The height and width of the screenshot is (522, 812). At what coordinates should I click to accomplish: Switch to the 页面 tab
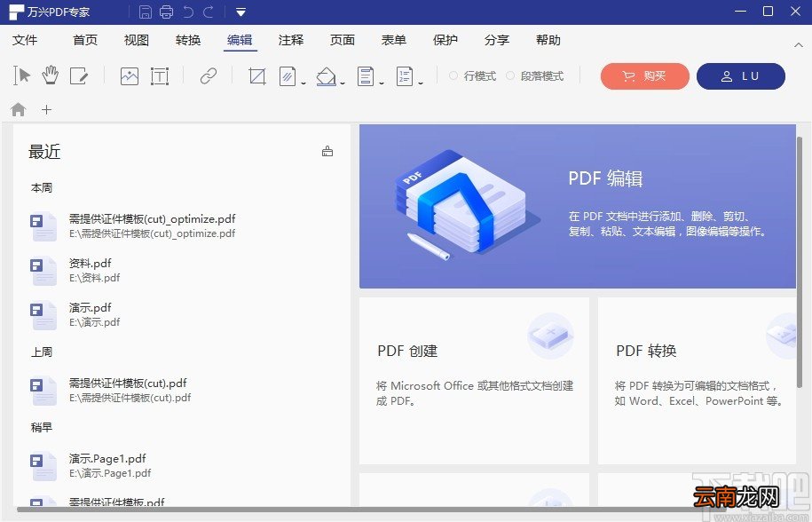point(343,40)
